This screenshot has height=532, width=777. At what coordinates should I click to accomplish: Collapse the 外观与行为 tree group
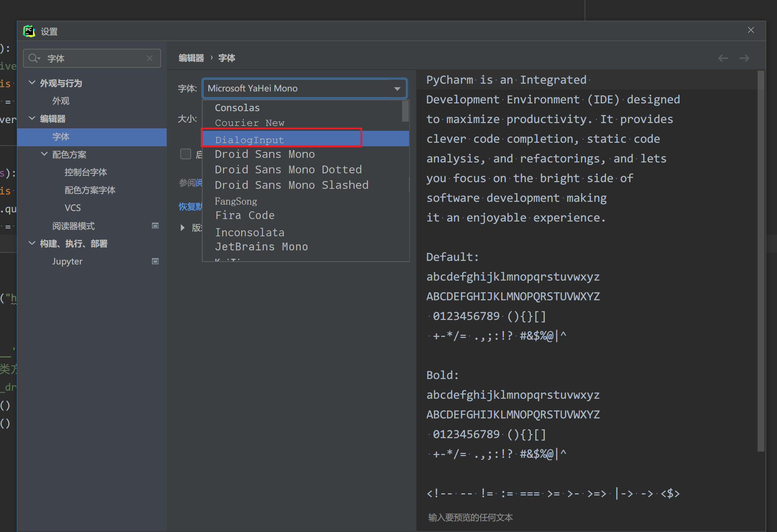click(x=32, y=83)
